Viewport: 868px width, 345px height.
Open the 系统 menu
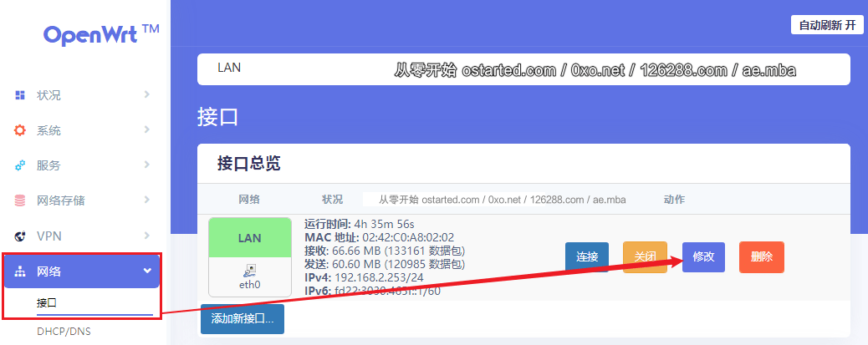(82, 130)
